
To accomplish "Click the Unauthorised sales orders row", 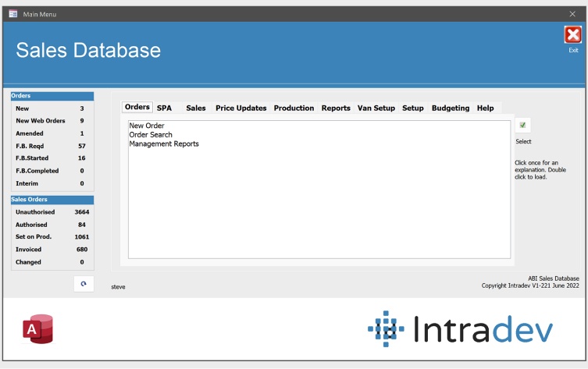I will click(x=52, y=212).
